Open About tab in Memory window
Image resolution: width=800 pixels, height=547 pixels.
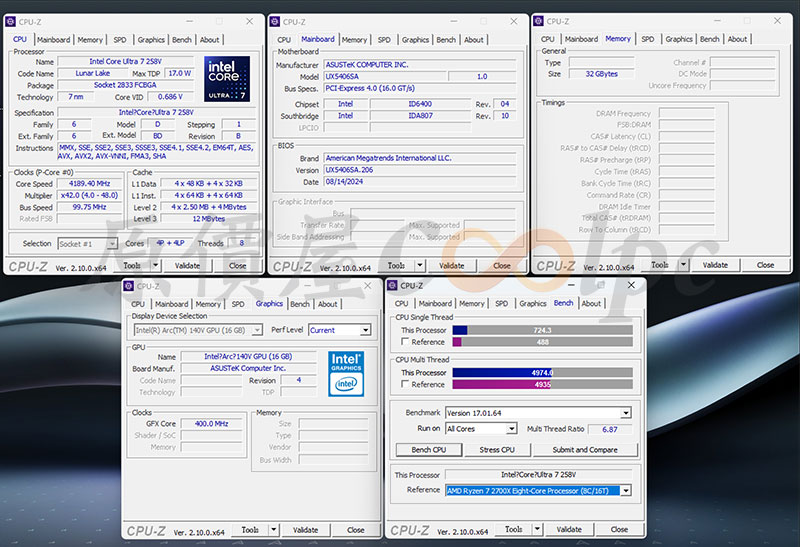[737, 39]
